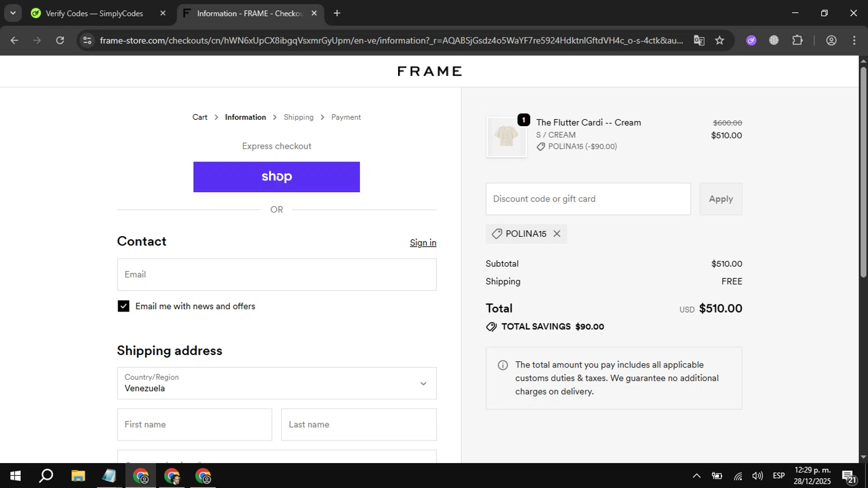The width and height of the screenshot is (868, 488).
Task: Click the Sign in link
Action: 423,243
